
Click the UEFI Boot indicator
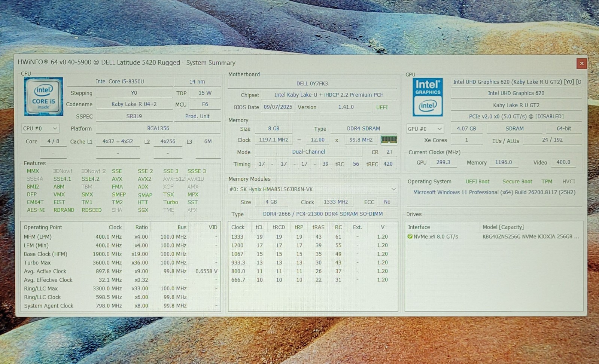[477, 181]
